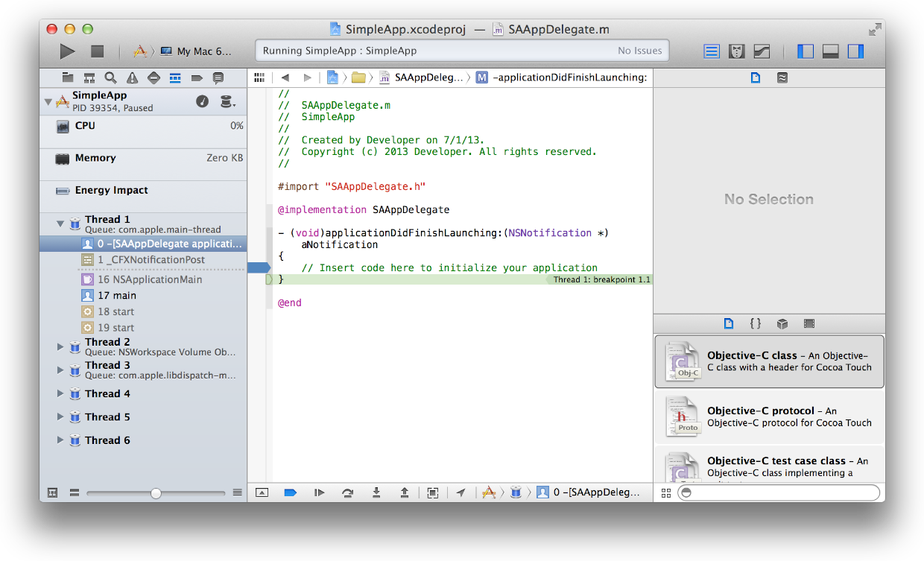Enter full screen mode for Xcode
Viewport: 924px width, 561px height.
coord(875,30)
